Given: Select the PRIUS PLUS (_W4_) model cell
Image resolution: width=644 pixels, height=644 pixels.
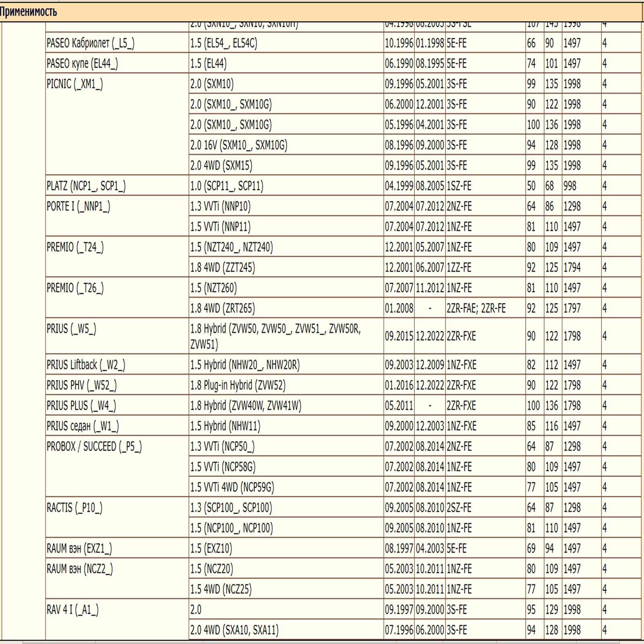Looking at the screenshot, I should click(x=81, y=406).
